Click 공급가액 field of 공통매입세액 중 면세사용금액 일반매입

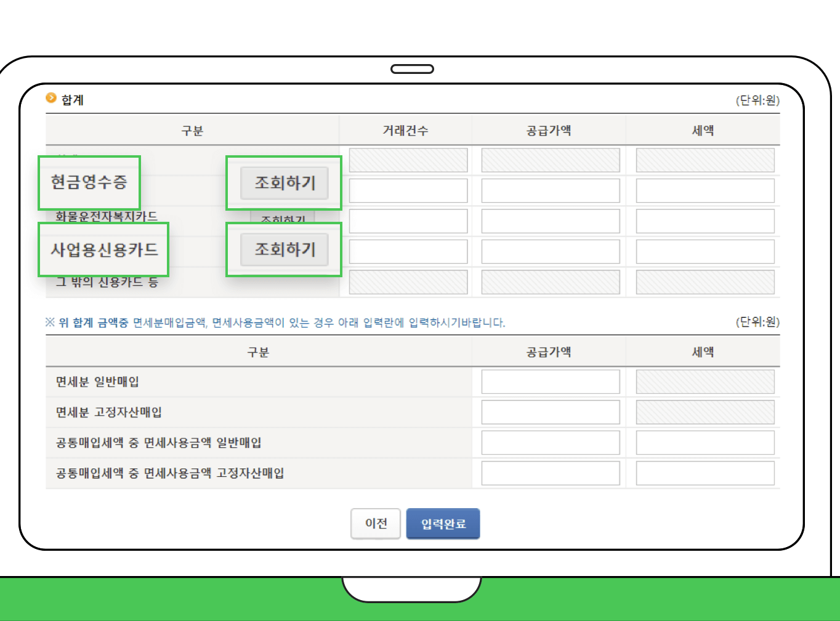(x=550, y=442)
